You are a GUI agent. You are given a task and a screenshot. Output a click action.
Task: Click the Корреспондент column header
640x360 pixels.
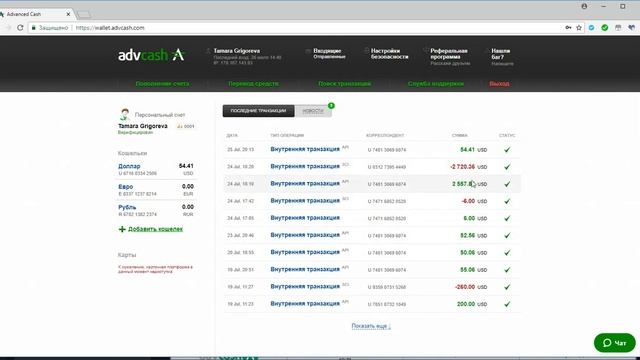tap(385, 135)
